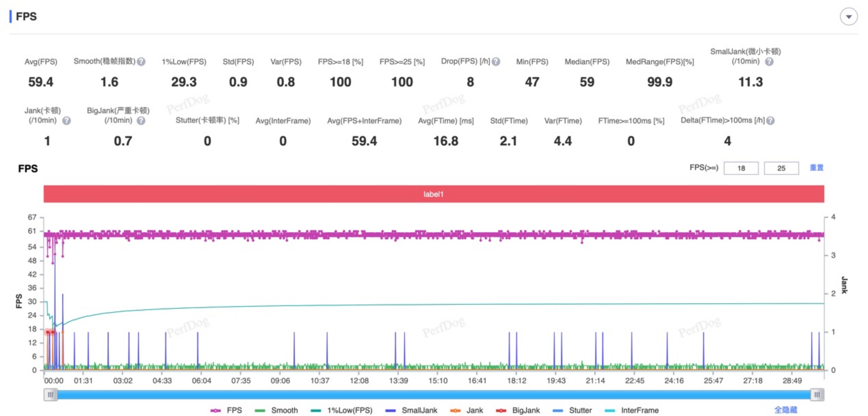Toggle InterFrame series in chart legend

pyautogui.click(x=631, y=410)
